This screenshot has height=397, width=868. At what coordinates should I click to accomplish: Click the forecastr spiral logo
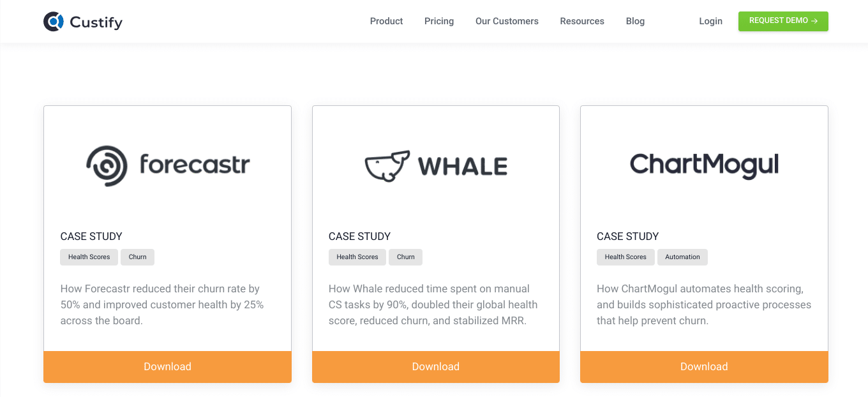107,166
